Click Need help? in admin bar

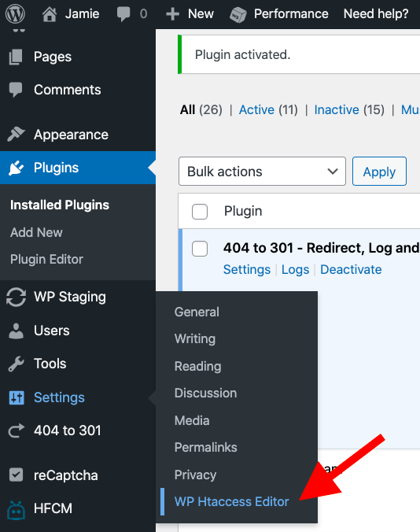376,14
